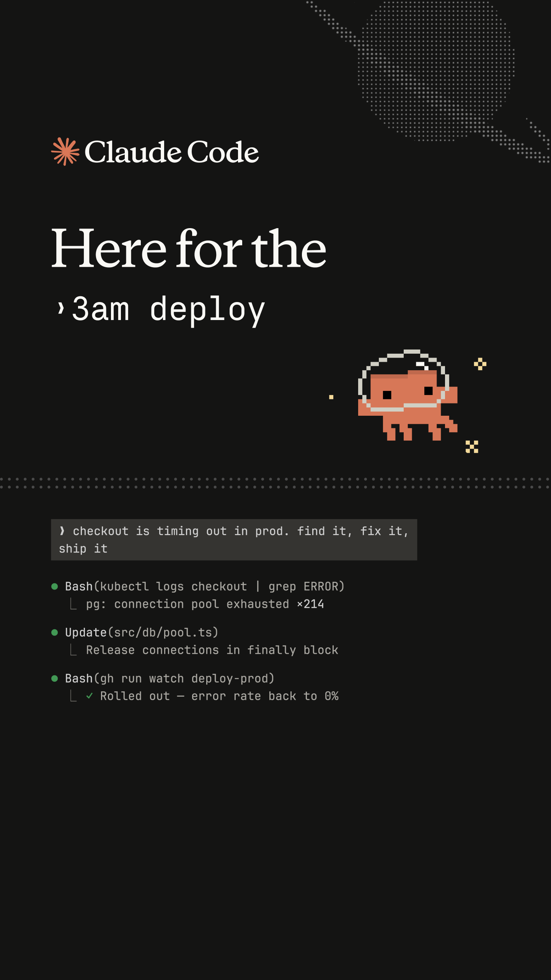Click the 'Here for the' headline

click(x=189, y=248)
